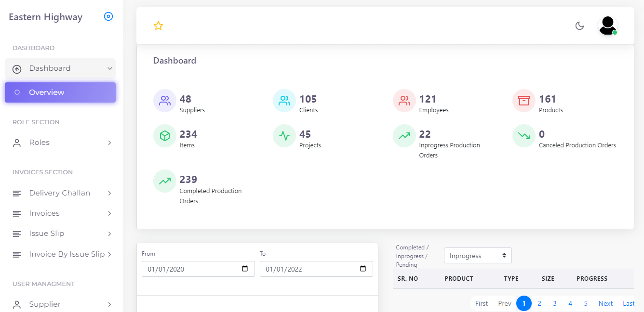Click the SR. NO column header
The height and width of the screenshot is (312, 644).
coord(408,278)
